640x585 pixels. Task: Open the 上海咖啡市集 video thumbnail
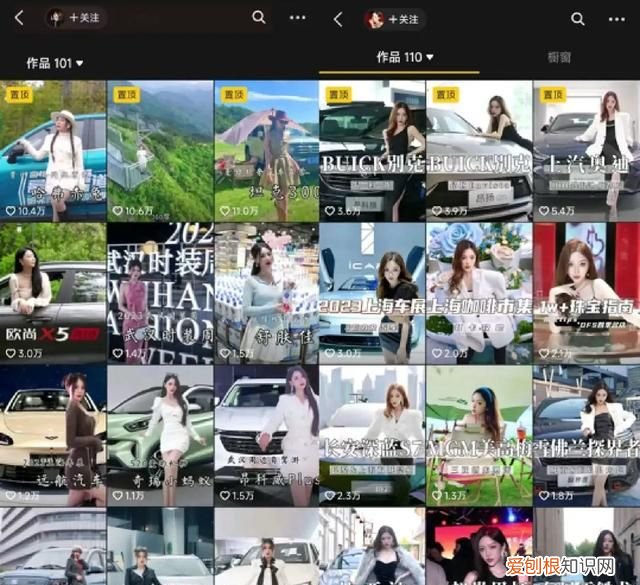pyautogui.click(x=479, y=294)
